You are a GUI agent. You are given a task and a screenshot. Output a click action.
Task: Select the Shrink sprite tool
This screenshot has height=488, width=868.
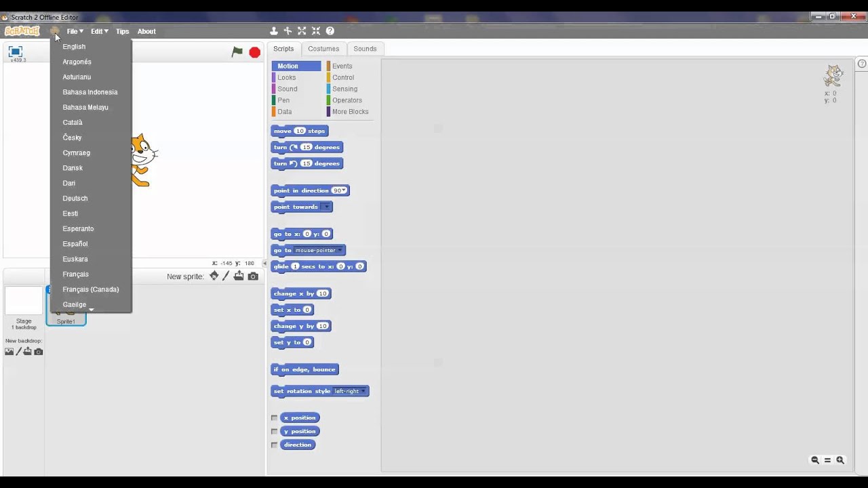pos(316,30)
